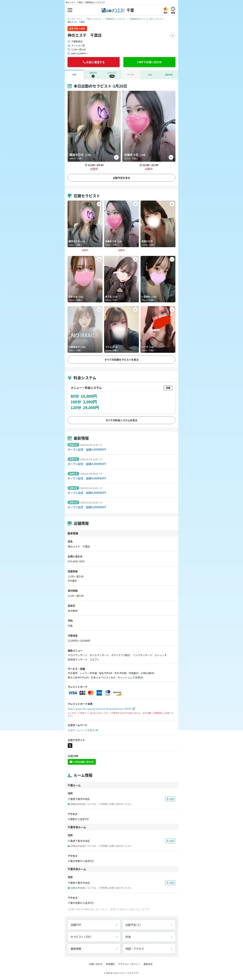
Task: Open the official X account icon
Action: [70, 745]
